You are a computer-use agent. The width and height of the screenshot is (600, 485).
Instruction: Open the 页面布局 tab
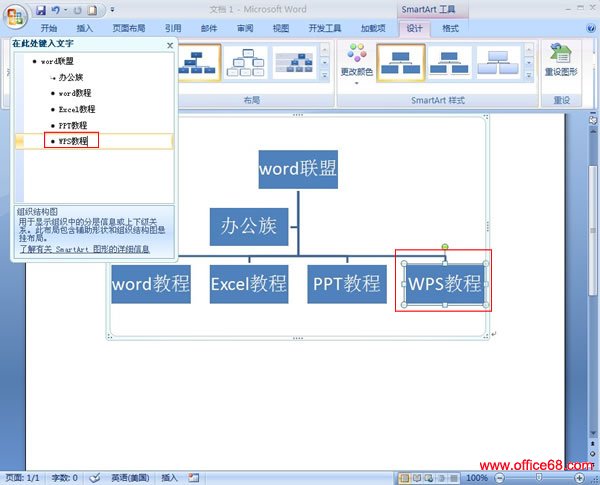coord(129,28)
